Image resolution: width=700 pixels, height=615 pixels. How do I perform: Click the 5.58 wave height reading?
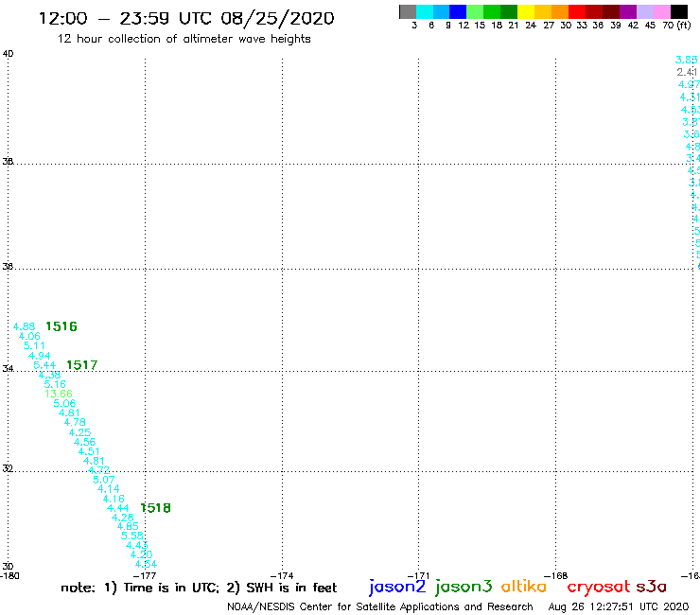(x=132, y=536)
